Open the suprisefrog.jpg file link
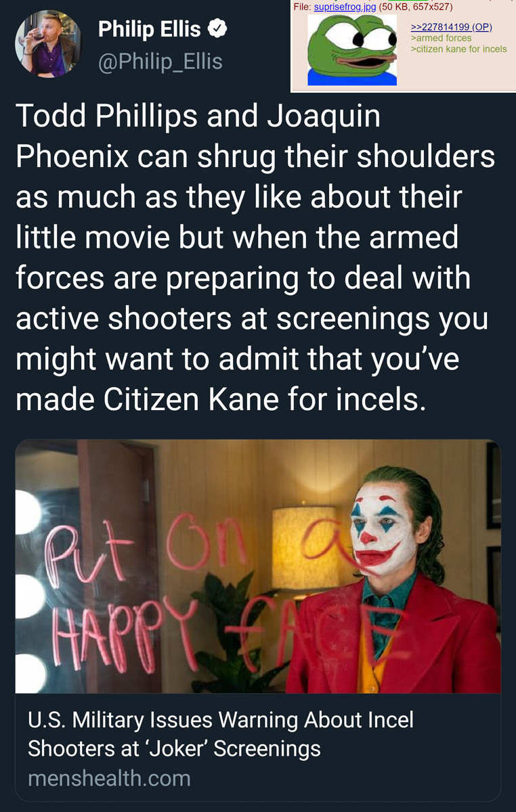516x812 pixels. click(x=345, y=7)
